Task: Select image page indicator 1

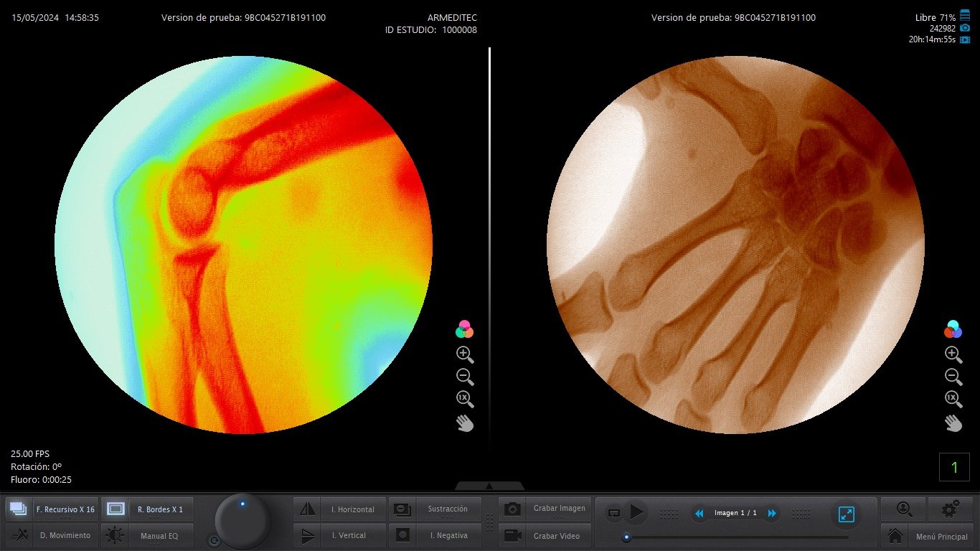Action: (x=954, y=466)
